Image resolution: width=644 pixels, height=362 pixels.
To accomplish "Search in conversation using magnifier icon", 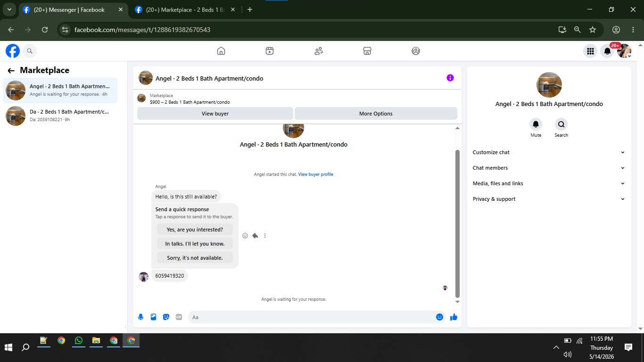I will point(561,124).
